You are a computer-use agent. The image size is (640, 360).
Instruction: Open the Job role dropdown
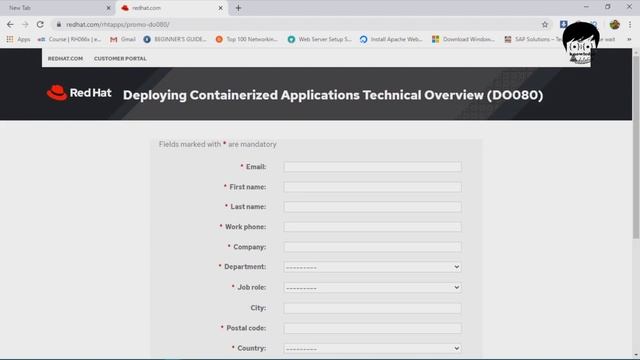point(373,287)
